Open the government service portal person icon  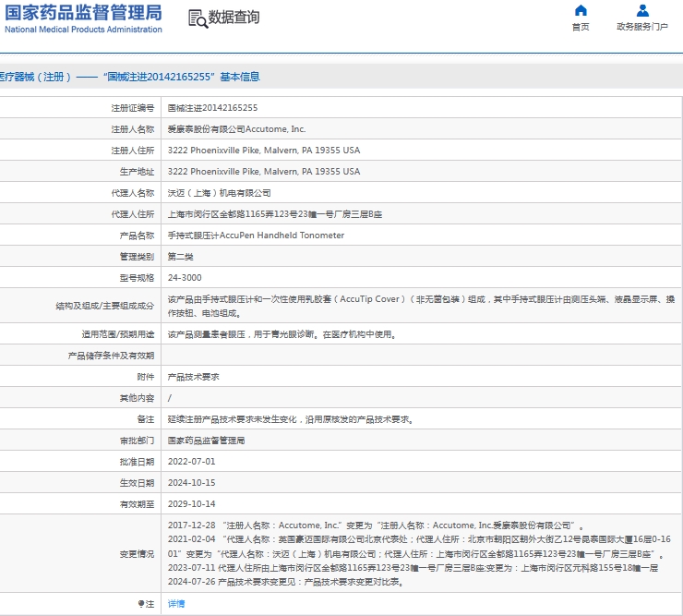(x=642, y=10)
